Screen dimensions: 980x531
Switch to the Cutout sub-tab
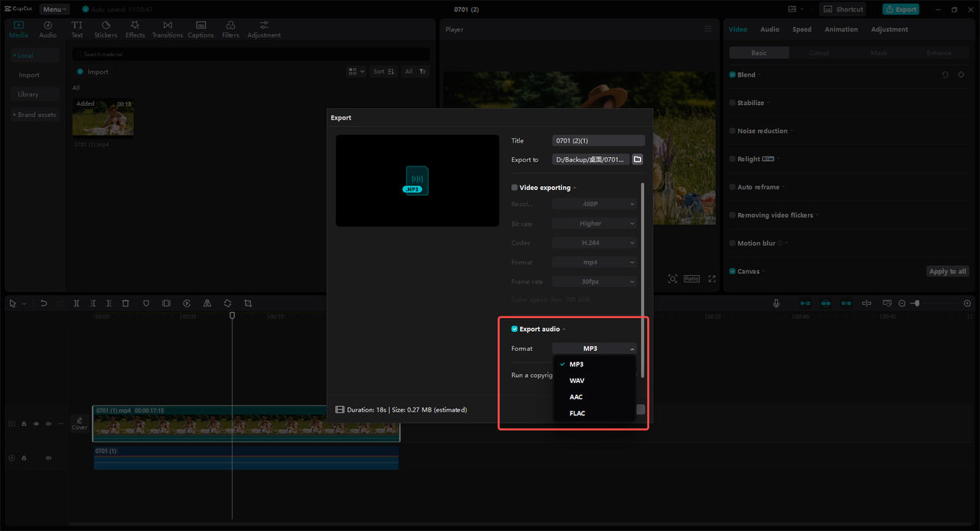[819, 53]
